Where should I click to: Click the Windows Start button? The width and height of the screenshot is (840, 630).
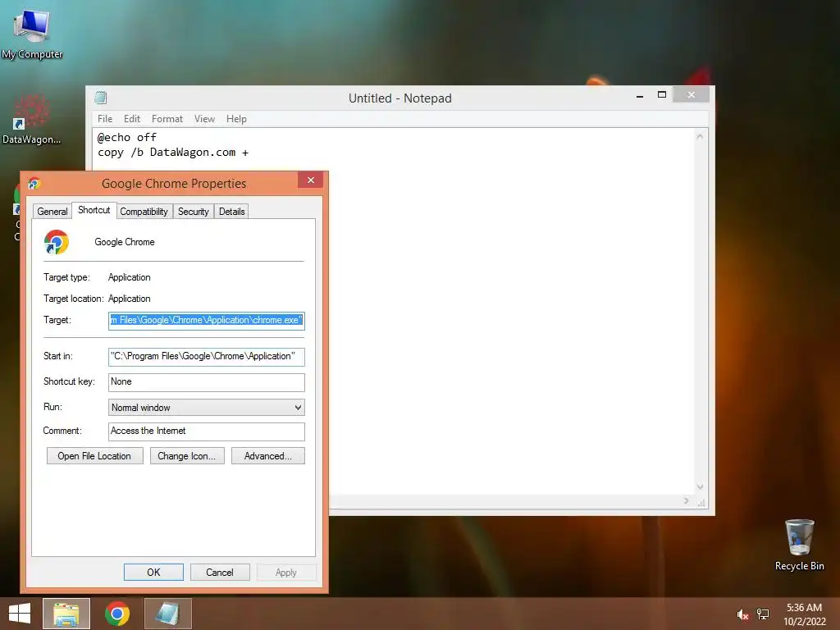(x=20, y=614)
